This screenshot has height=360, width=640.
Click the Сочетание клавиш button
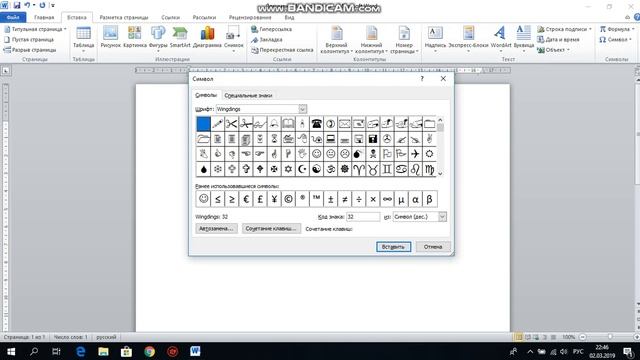[271, 229]
